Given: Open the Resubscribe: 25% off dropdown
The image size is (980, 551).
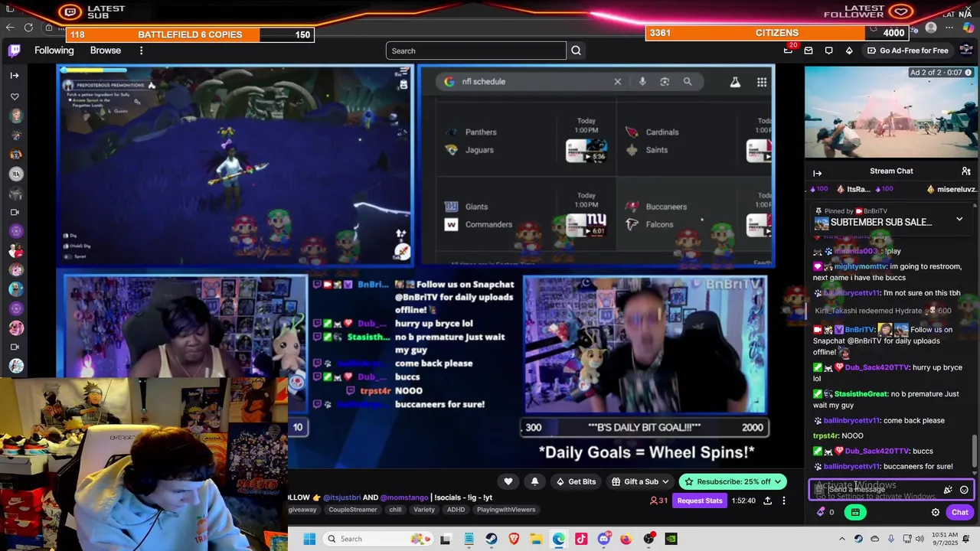Looking at the screenshot, I should coord(733,481).
